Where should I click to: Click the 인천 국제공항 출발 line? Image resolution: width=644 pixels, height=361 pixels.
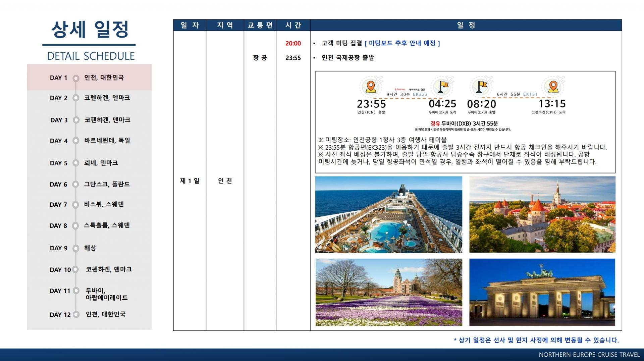pos(348,58)
